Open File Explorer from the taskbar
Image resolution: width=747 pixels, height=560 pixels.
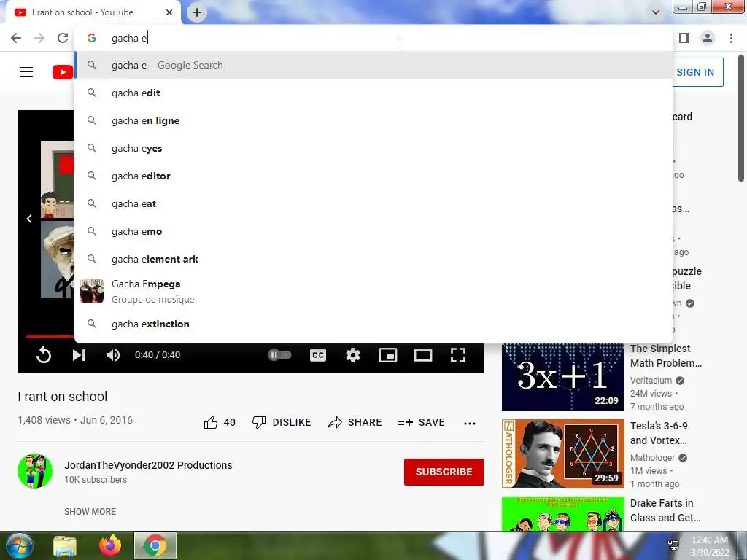[65, 545]
